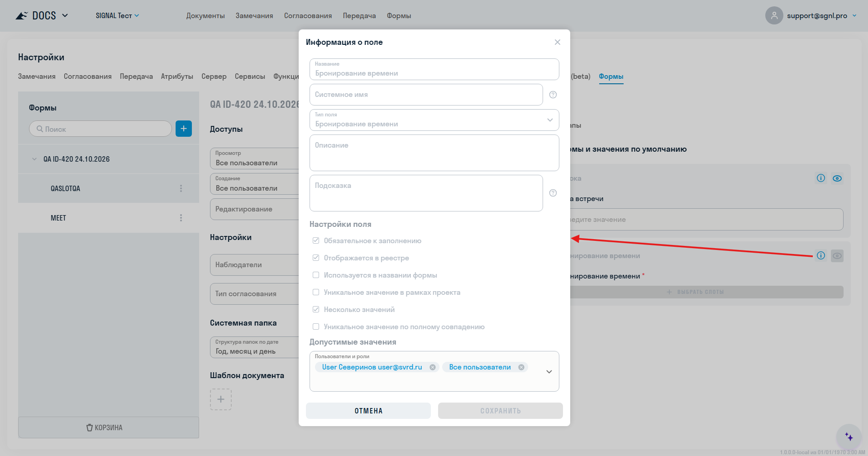Open Замечания in top menu
Viewport: 868px width, 456px height.
click(x=254, y=15)
